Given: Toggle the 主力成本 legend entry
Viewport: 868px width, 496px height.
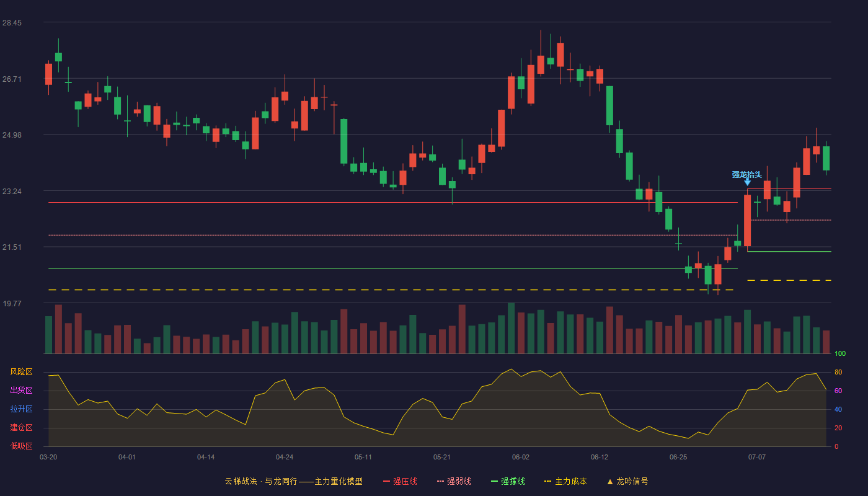Looking at the screenshot, I should pos(565,481).
